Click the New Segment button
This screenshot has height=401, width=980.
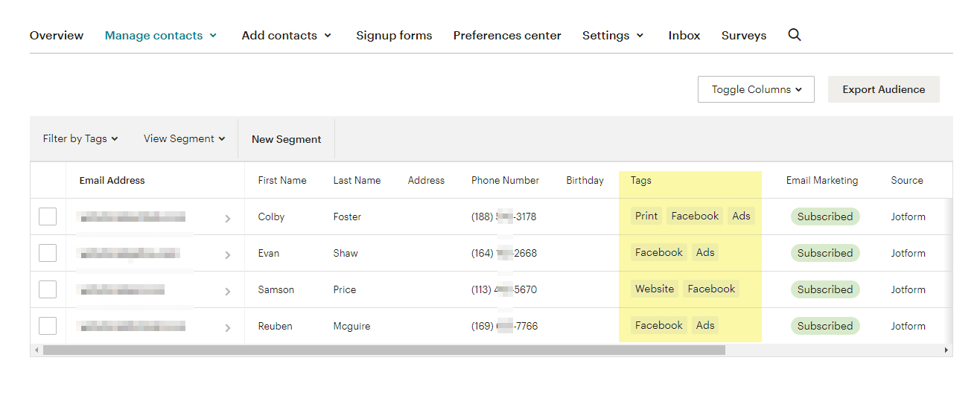tap(287, 139)
